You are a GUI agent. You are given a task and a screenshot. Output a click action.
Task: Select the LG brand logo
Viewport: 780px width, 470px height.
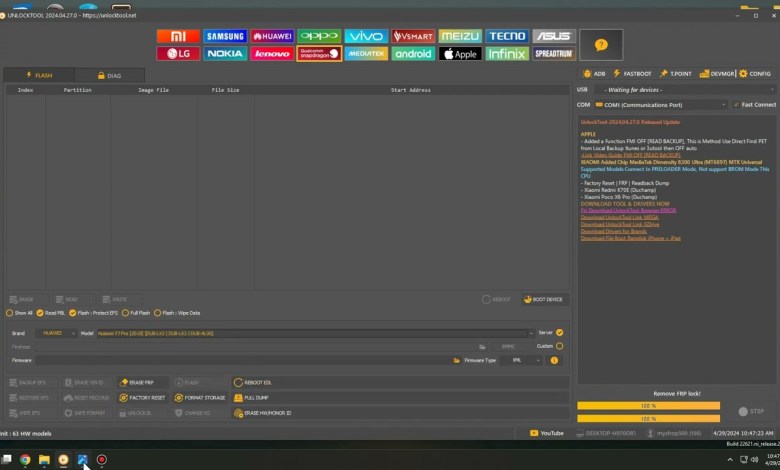pos(178,53)
